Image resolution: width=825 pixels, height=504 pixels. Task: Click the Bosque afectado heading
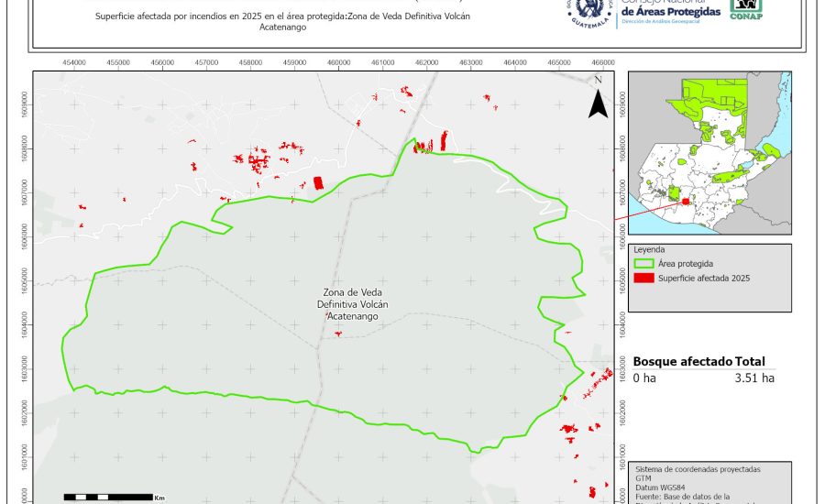point(682,362)
